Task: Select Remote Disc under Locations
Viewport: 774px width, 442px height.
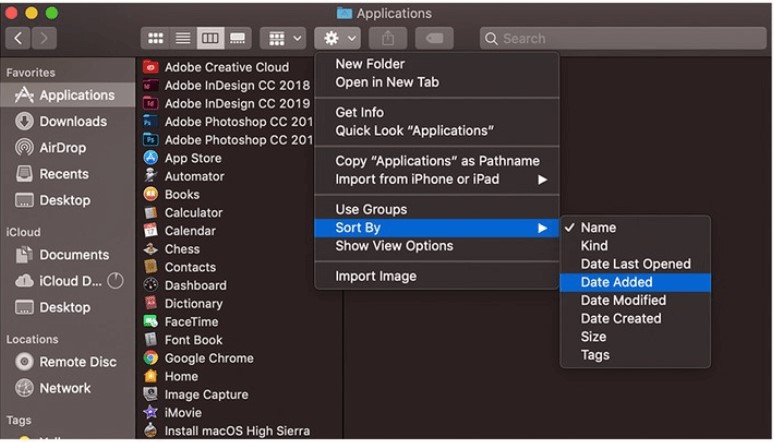Action: [68, 362]
